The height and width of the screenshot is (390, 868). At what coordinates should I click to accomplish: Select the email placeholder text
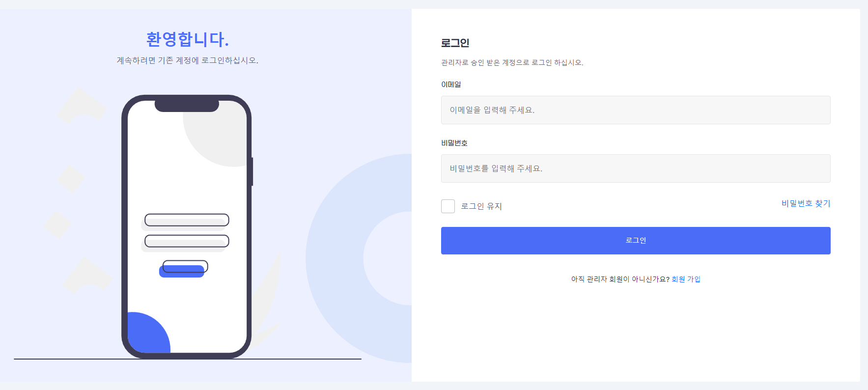491,110
